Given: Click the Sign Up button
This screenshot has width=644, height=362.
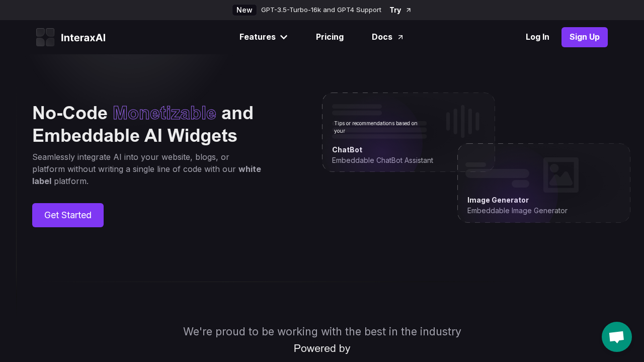Looking at the screenshot, I should click(584, 37).
